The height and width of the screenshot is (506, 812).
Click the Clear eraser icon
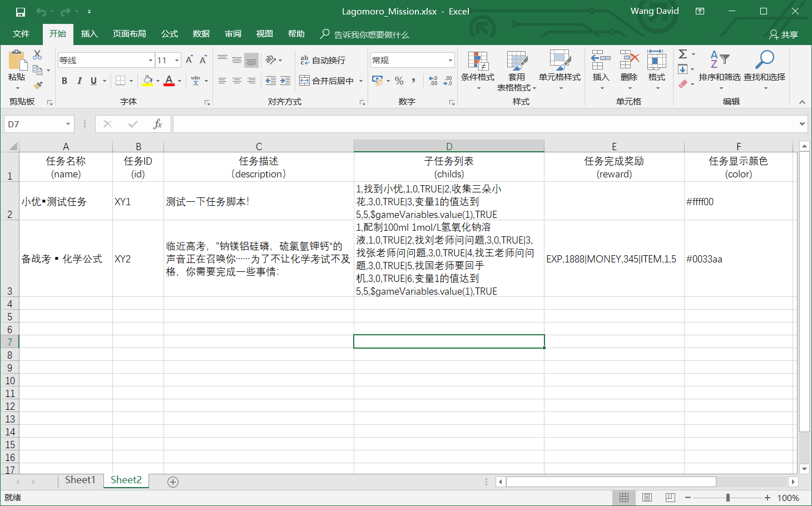coord(683,84)
